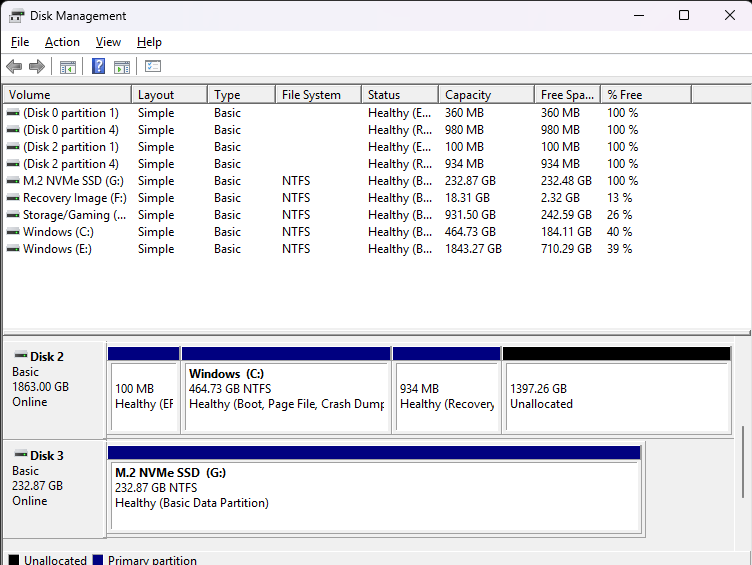Click the Back arrow toolbar icon
752x565 pixels.
point(14,66)
